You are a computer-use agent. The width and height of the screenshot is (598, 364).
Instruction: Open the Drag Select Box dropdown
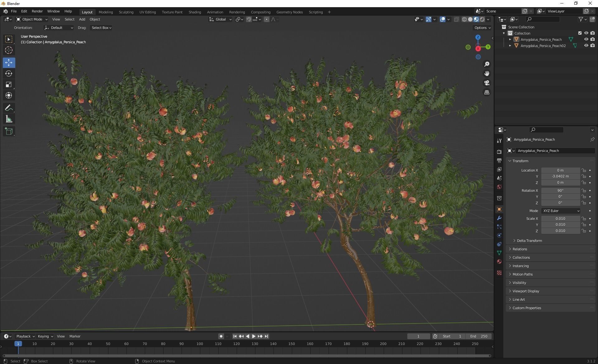tap(101, 28)
